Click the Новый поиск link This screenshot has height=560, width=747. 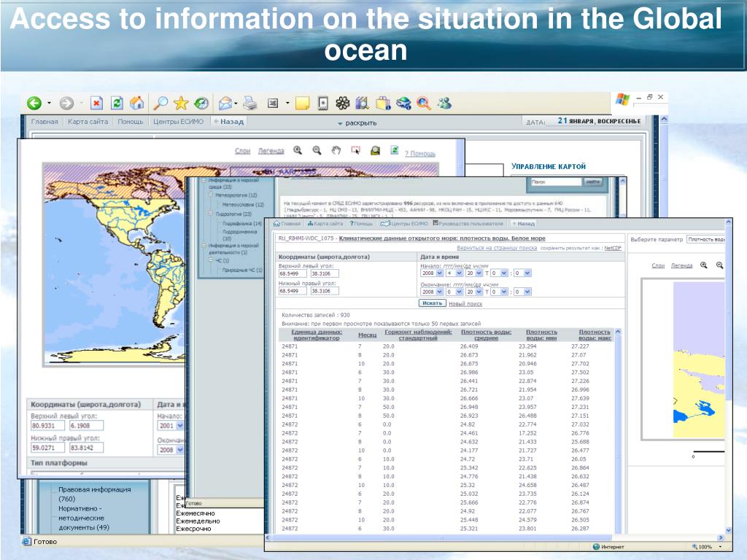point(465,304)
